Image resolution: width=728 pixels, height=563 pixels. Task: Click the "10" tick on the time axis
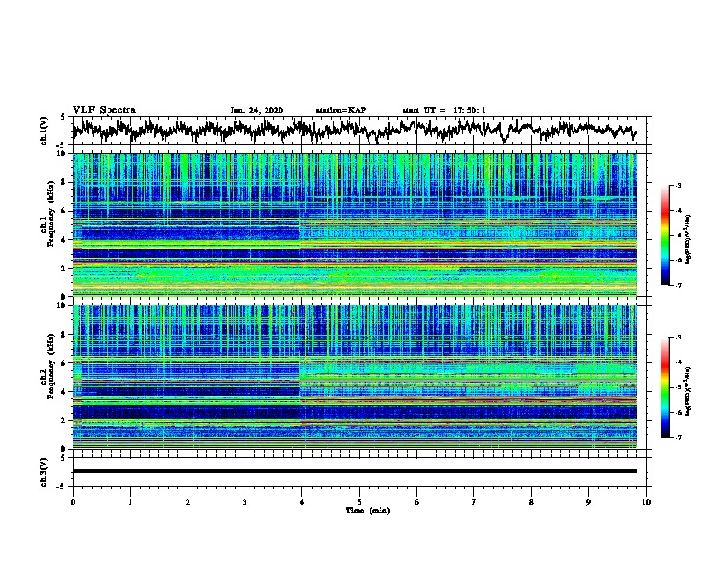tap(646, 502)
